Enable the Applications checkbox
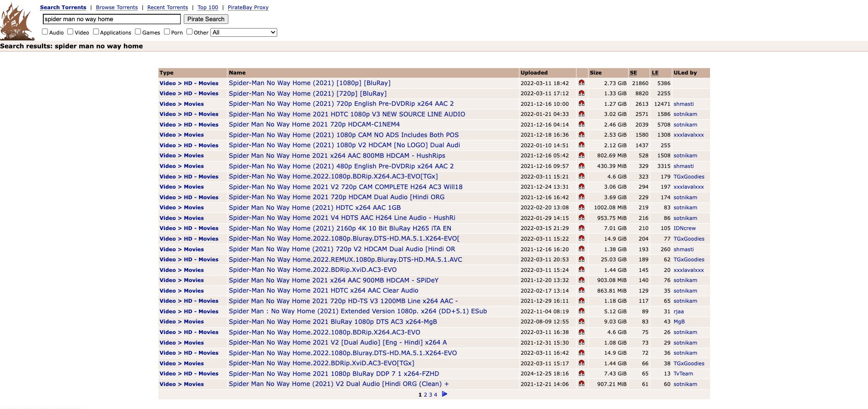868x409 pixels. point(96,32)
